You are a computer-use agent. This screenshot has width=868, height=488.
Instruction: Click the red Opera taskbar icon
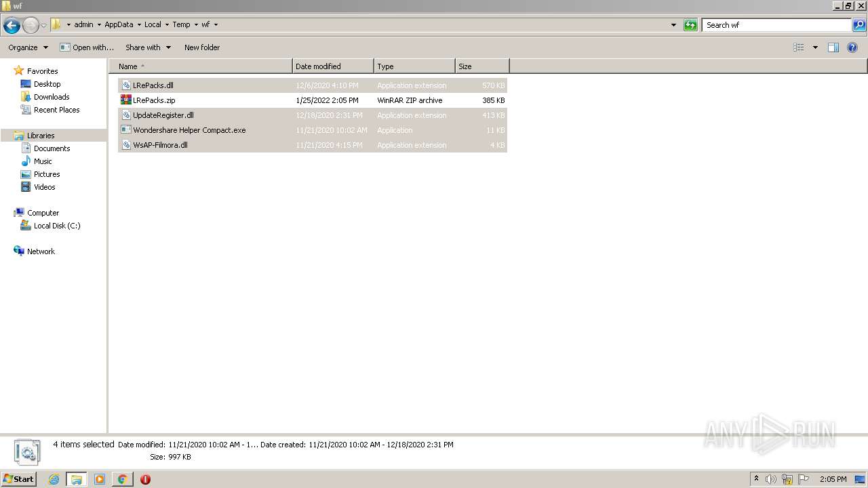(145, 479)
